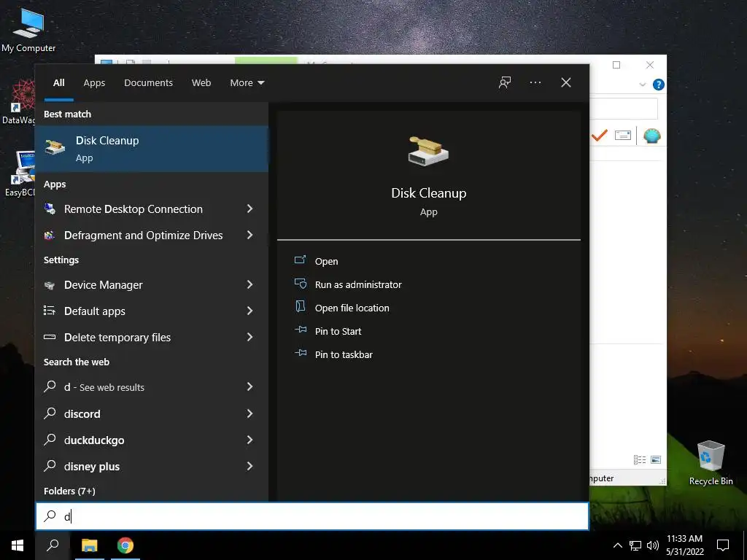
Task: Click the volume speaker tray icon
Action: tap(653, 545)
